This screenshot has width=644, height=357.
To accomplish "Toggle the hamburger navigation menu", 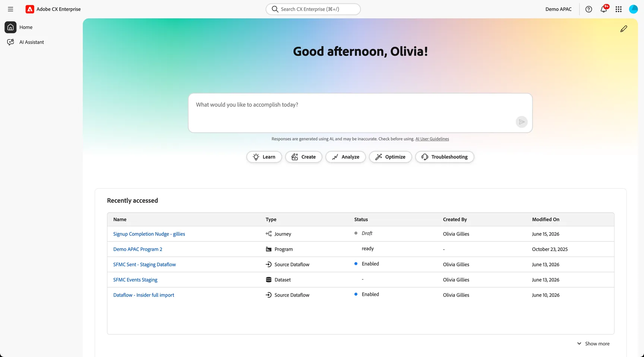I will tap(10, 9).
